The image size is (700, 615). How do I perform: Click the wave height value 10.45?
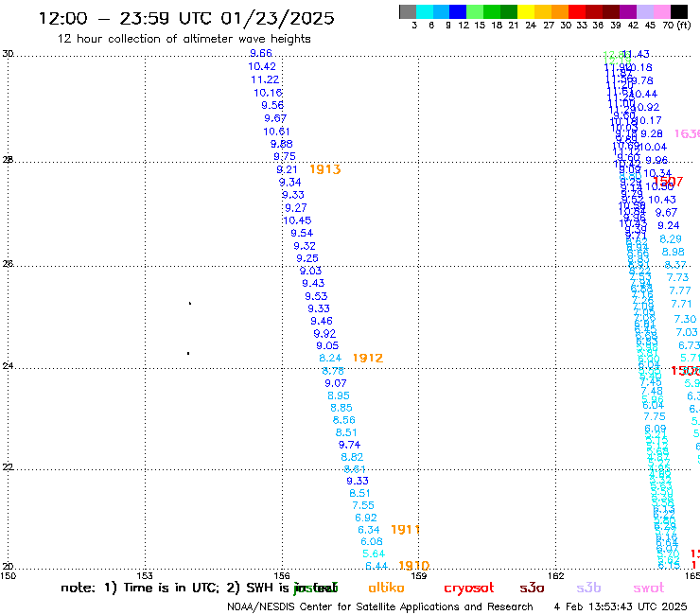tap(297, 220)
